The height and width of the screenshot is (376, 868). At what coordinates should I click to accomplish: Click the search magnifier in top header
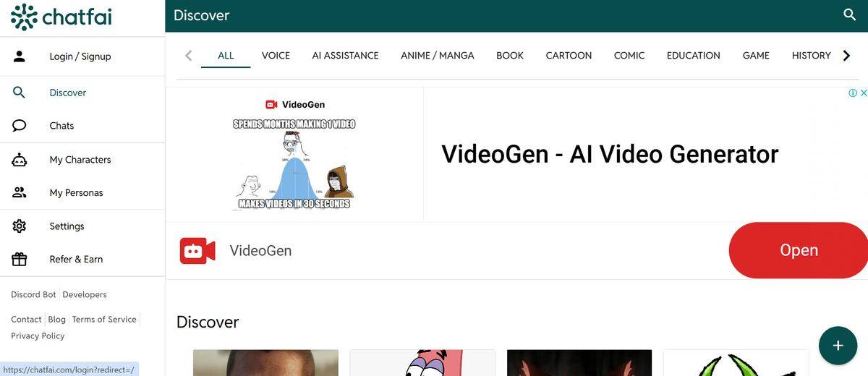coord(849,15)
